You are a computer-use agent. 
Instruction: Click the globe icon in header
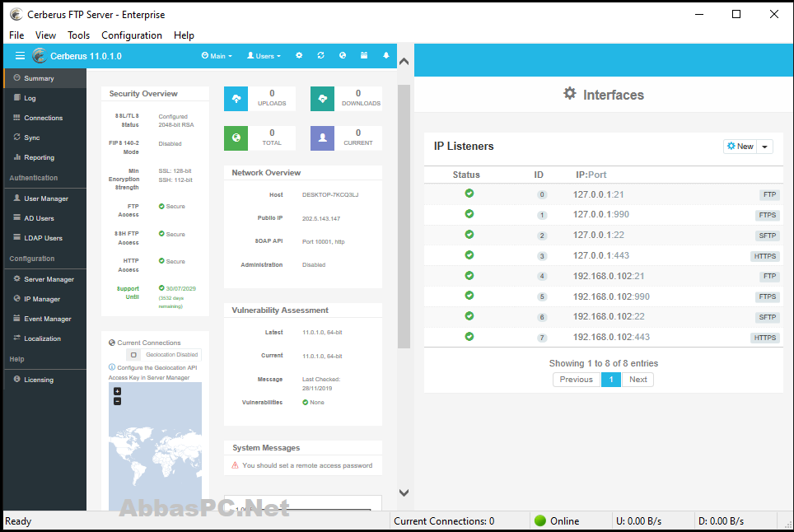tap(343, 56)
